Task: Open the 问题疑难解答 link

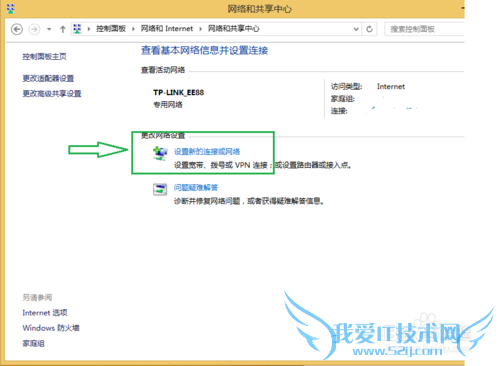Action: tap(196, 188)
